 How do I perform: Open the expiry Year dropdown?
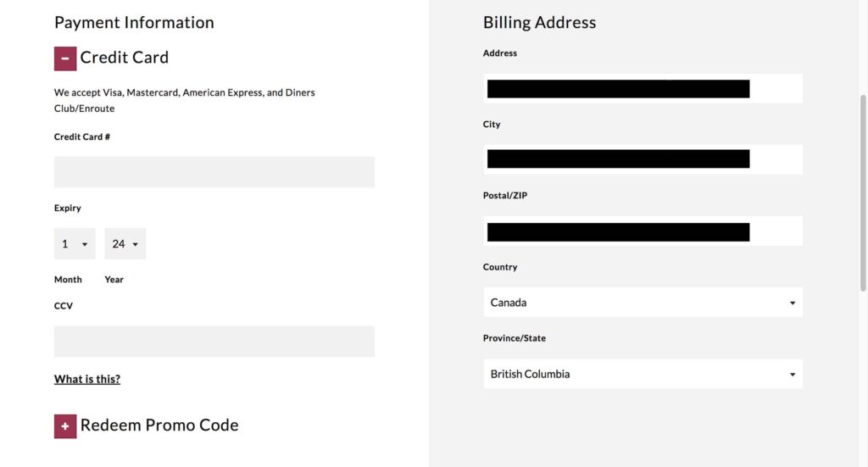[x=125, y=244]
